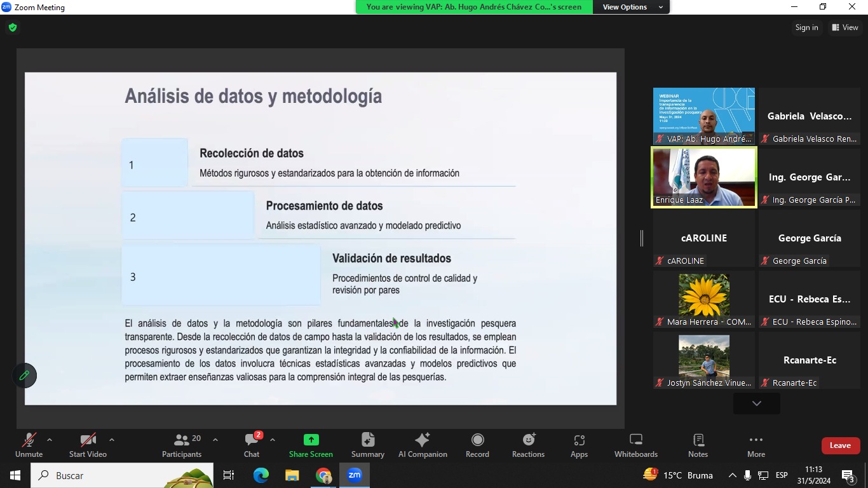Open the Chat panel

[x=252, y=445]
